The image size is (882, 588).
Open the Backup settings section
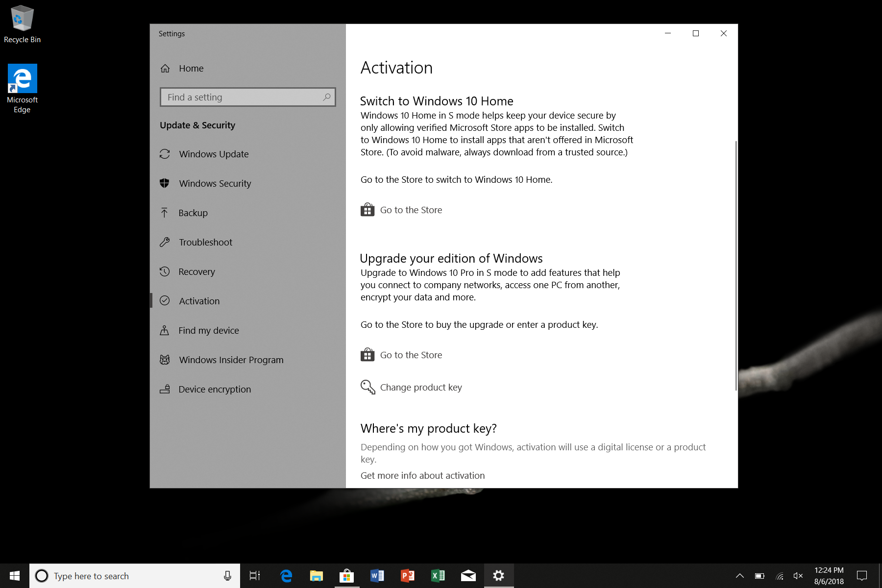pos(193,213)
